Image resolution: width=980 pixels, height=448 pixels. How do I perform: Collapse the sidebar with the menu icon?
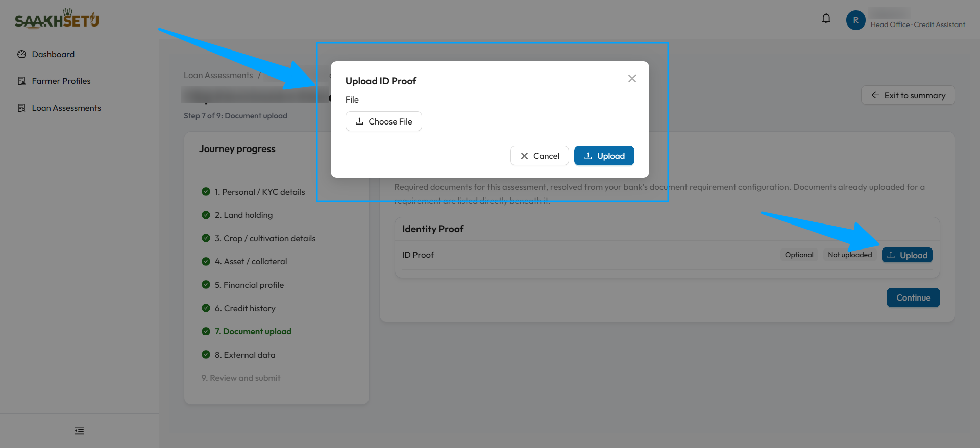coord(79,431)
